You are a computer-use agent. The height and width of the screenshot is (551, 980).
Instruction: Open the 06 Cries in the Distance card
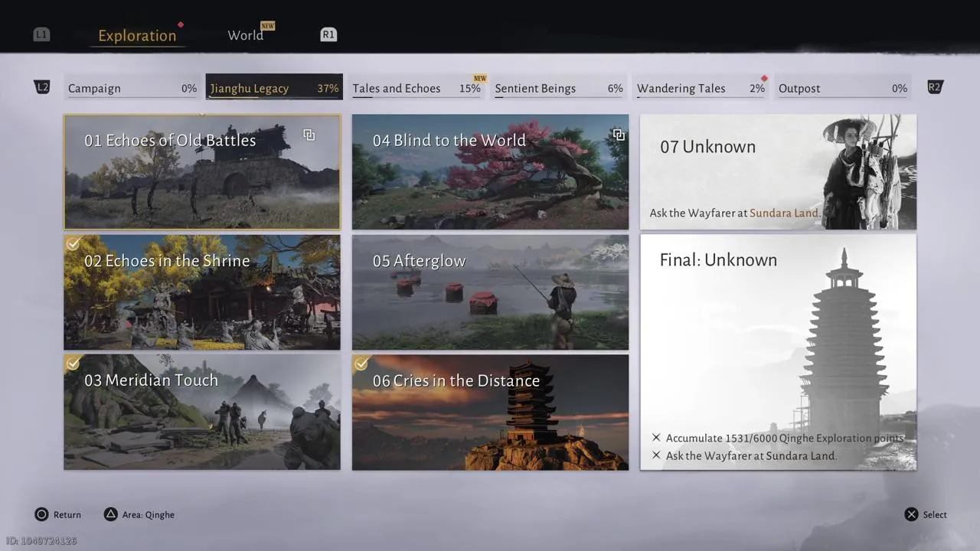coord(490,412)
